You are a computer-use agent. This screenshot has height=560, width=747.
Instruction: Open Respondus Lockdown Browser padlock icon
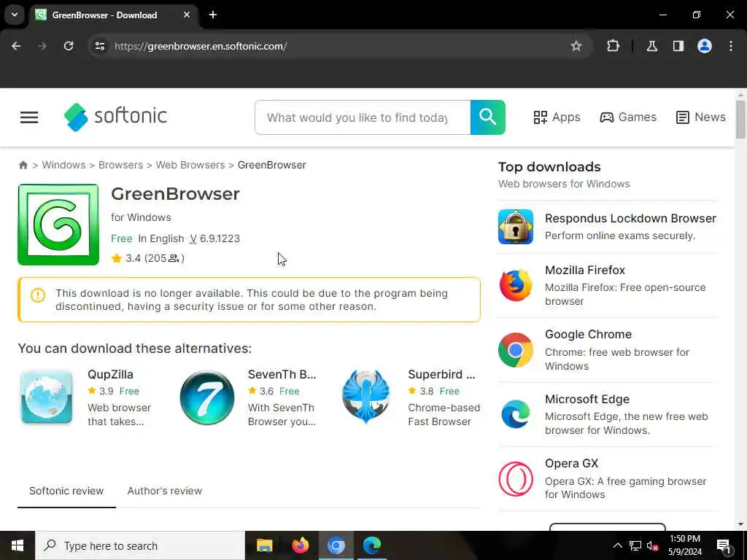[516, 227]
